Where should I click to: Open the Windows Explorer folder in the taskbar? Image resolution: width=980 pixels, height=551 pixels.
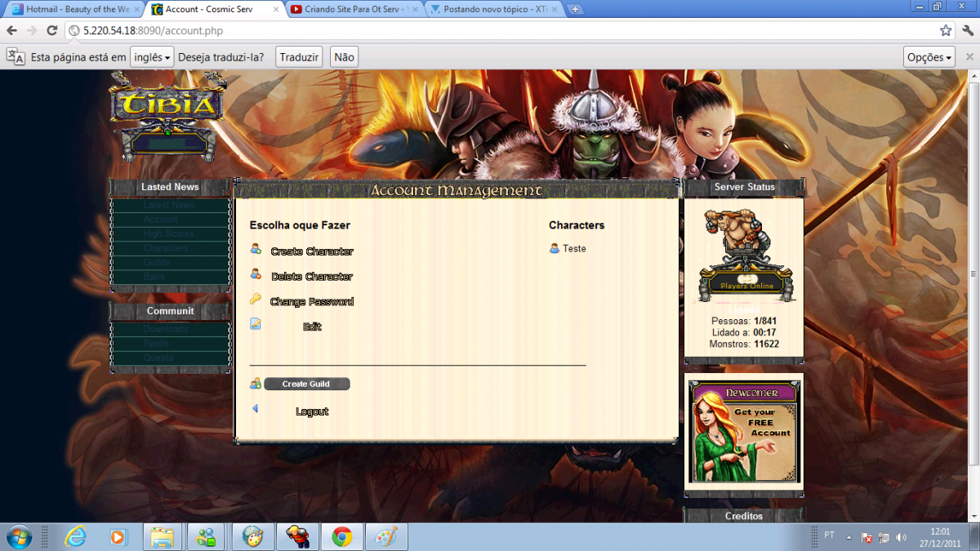click(163, 537)
